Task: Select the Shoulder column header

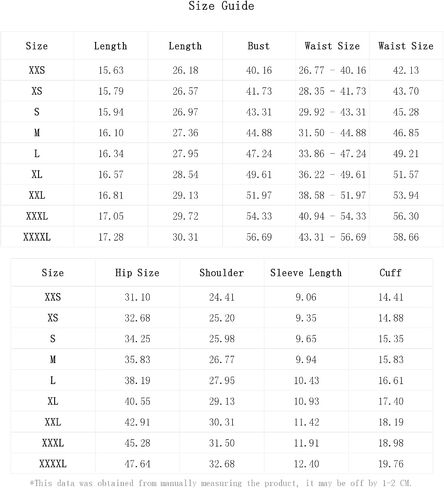Action: [x=222, y=273]
